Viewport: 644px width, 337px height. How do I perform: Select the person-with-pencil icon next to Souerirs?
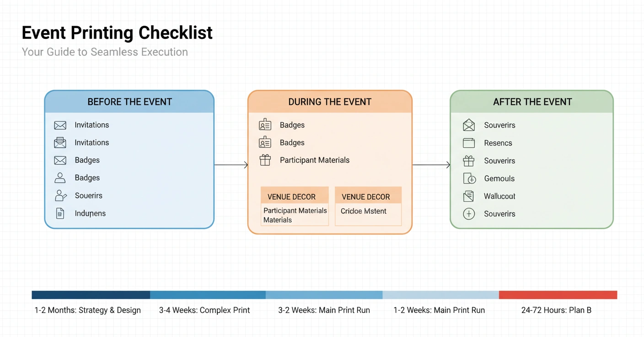coord(60,196)
